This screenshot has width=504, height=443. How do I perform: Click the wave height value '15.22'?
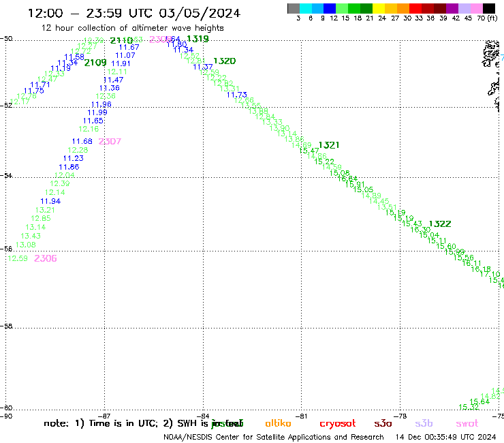coord(324,162)
